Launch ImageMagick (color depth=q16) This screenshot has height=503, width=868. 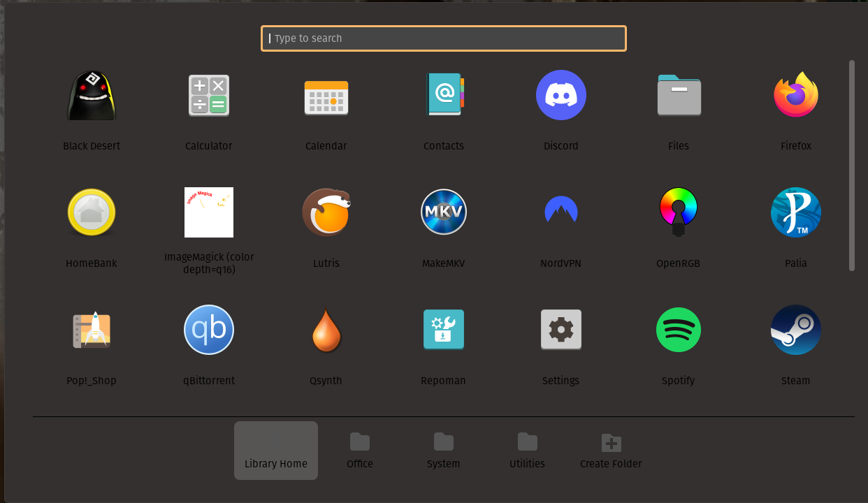[209, 212]
